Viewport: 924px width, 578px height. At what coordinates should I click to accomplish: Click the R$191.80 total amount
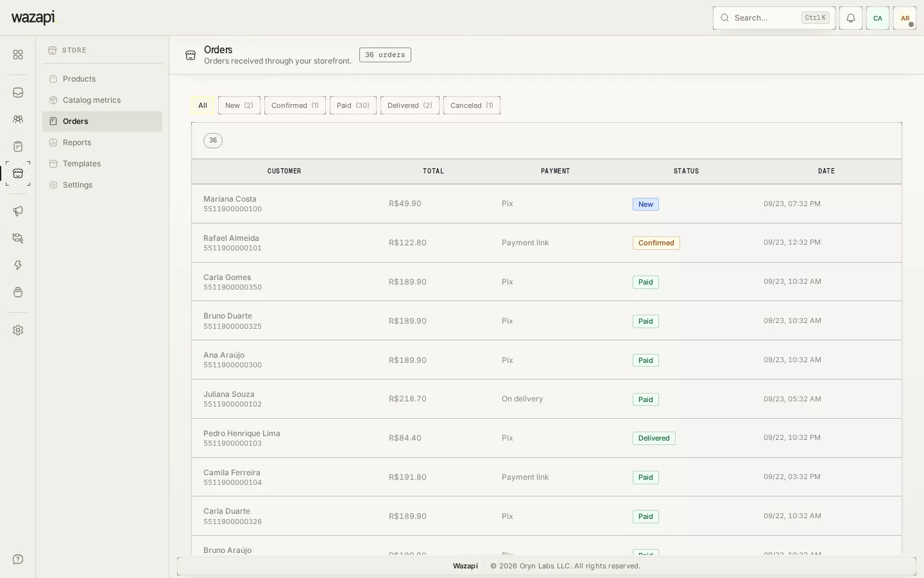pos(407,477)
